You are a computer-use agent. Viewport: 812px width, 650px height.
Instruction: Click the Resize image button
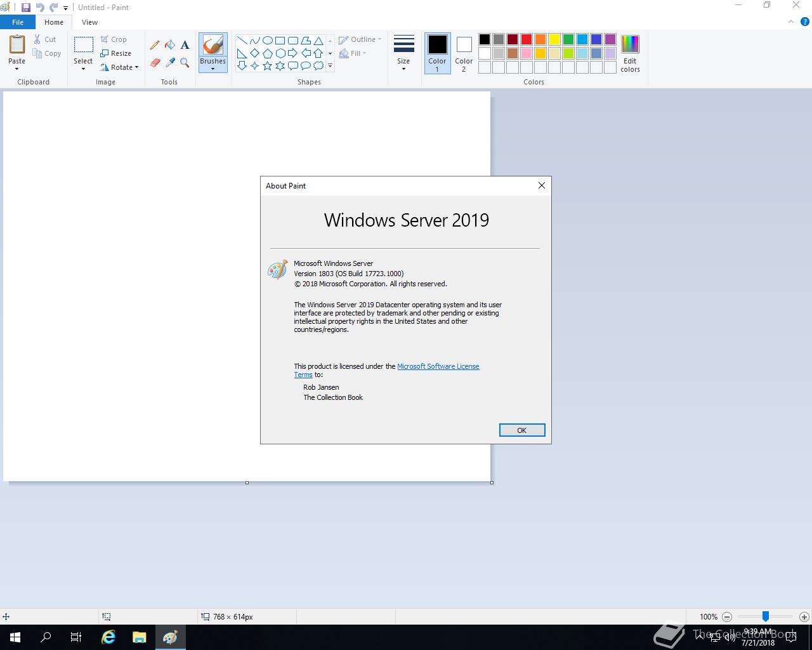115,53
